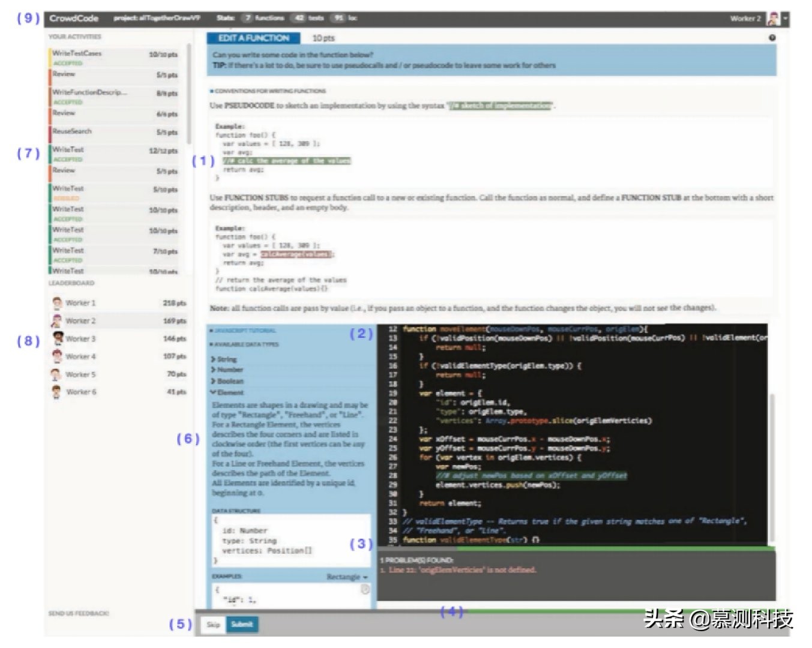Click Worker 3 avatar in leaderboard

click(58, 338)
